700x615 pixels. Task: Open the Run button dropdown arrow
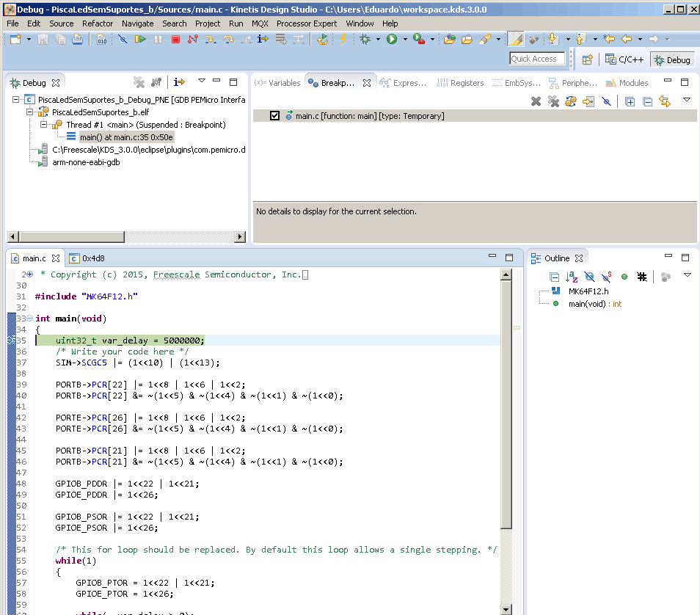pos(405,39)
